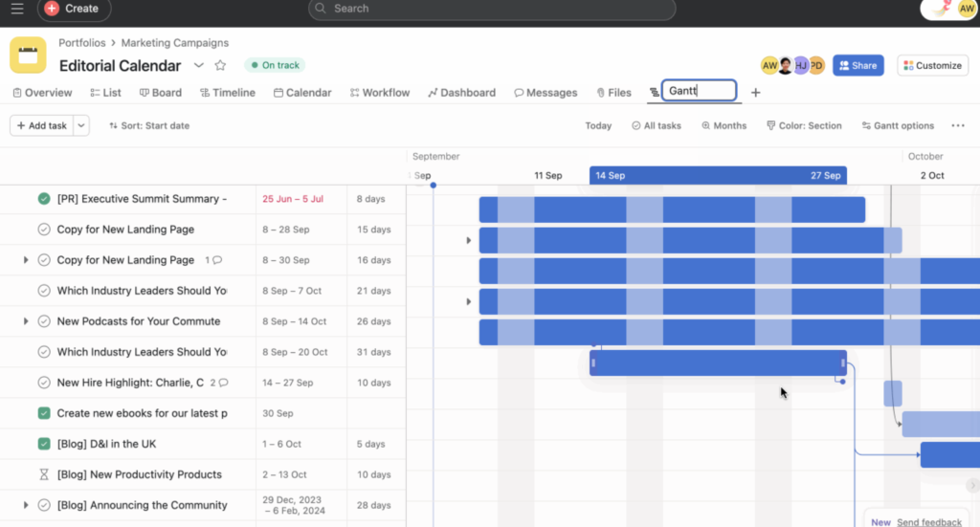The height and width of the screenshot is (527, 980).
Task: Switch to the List tab
Action: [105, 93]
